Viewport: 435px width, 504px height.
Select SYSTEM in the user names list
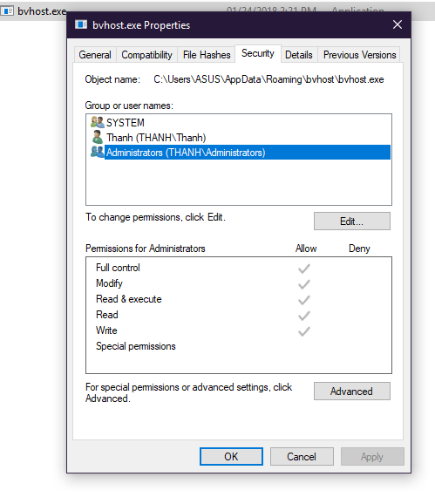[x=125, y=122]
